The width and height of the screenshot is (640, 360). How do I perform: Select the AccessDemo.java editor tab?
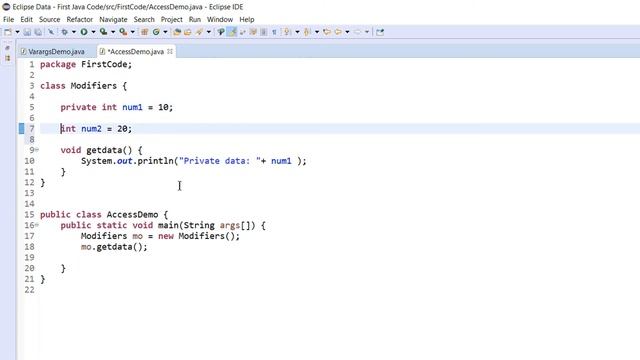tap(136, 51)
